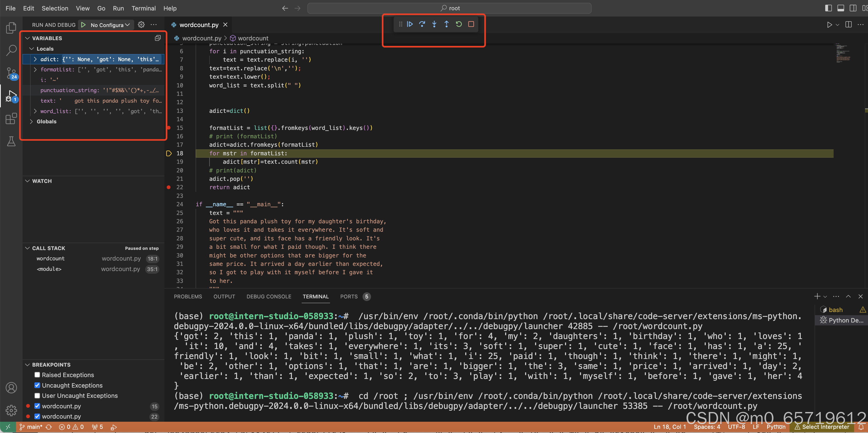
Task: Enable the Raised Exceptions checkbox
Action: pyautogui.click(x=37, y=375)
